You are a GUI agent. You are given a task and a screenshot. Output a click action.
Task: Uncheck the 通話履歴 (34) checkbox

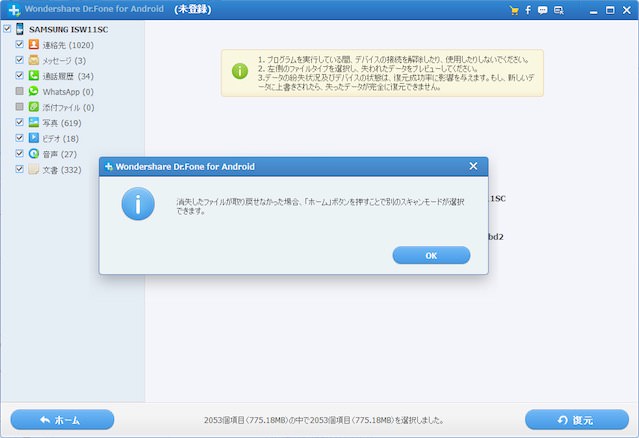coord(19,75)
